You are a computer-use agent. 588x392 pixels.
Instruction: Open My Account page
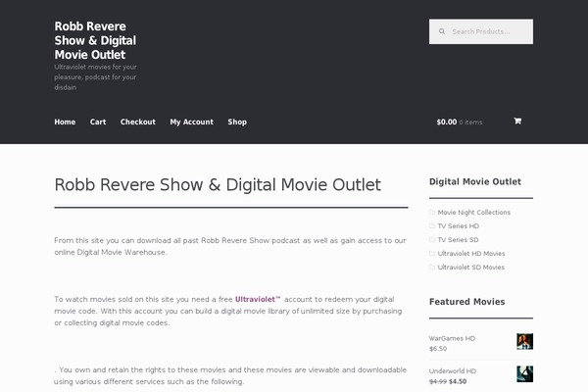[x=192, y=122]
